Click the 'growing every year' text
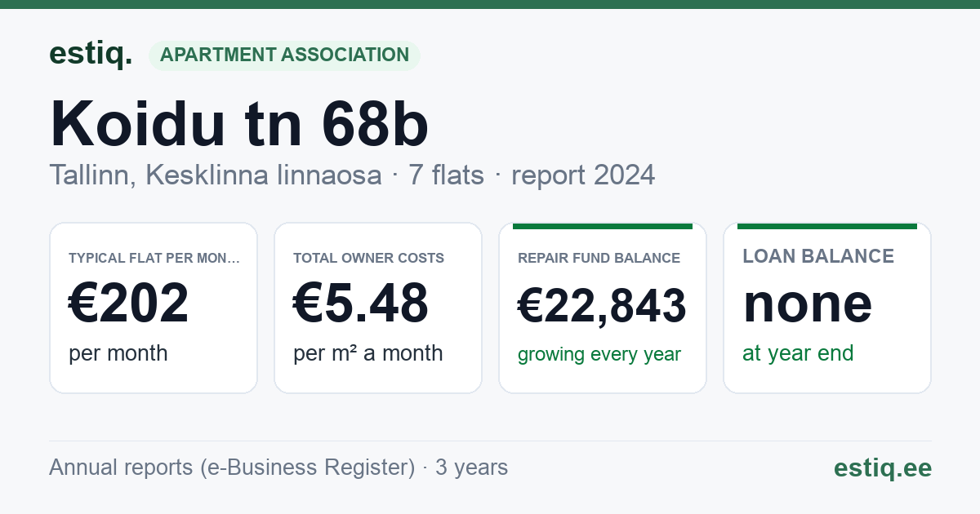This screenshot has width=980, height=514. pos(599,355)
